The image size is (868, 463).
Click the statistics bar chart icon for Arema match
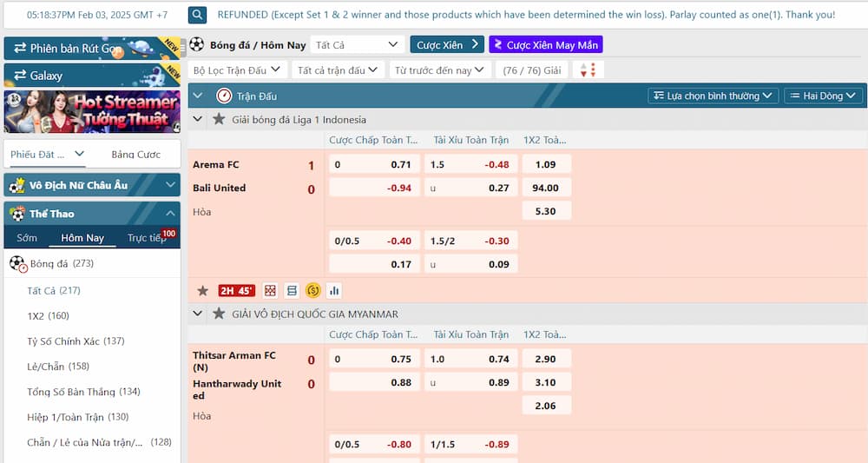click(x=335, y=291)
